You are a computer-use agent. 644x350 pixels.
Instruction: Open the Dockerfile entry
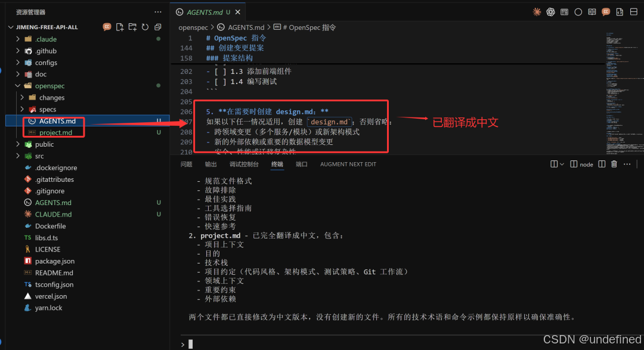pyautogui.click(x=50, y=227)
